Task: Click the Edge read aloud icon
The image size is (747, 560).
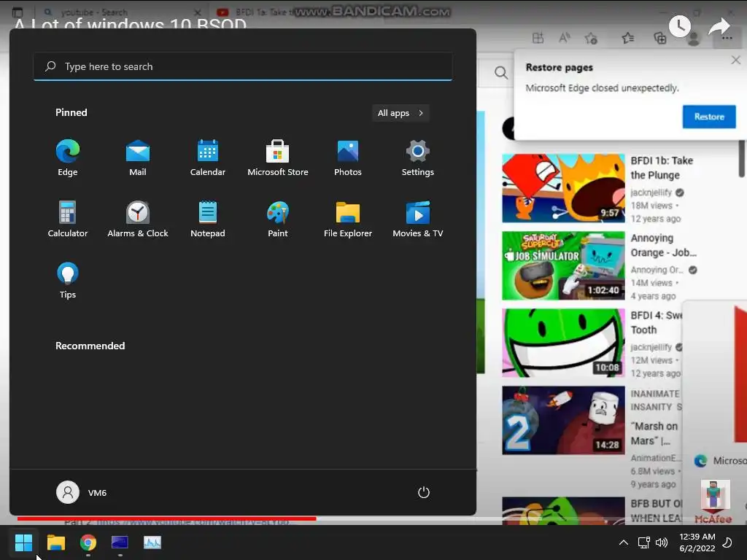Action: (565, 38)
